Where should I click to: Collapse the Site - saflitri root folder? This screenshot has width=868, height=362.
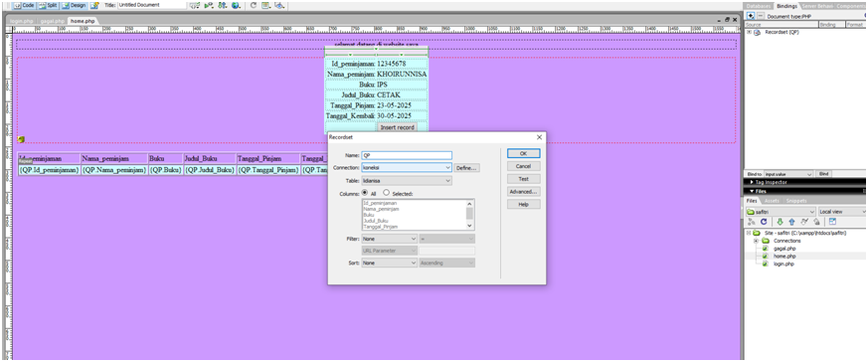tap(748, 233)
